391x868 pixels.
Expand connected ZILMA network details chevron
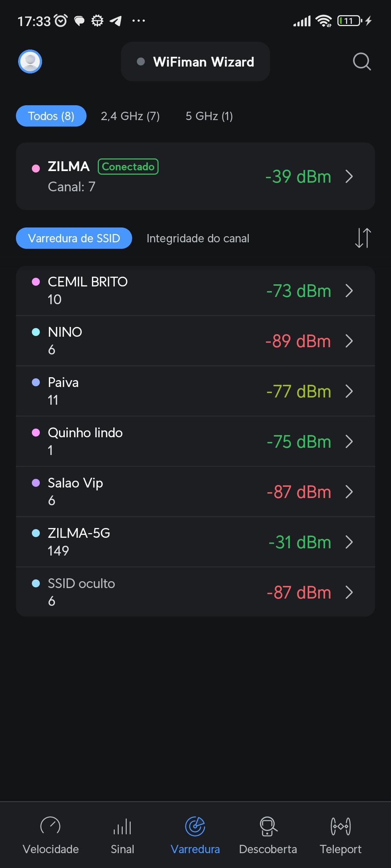pos(349,176)
